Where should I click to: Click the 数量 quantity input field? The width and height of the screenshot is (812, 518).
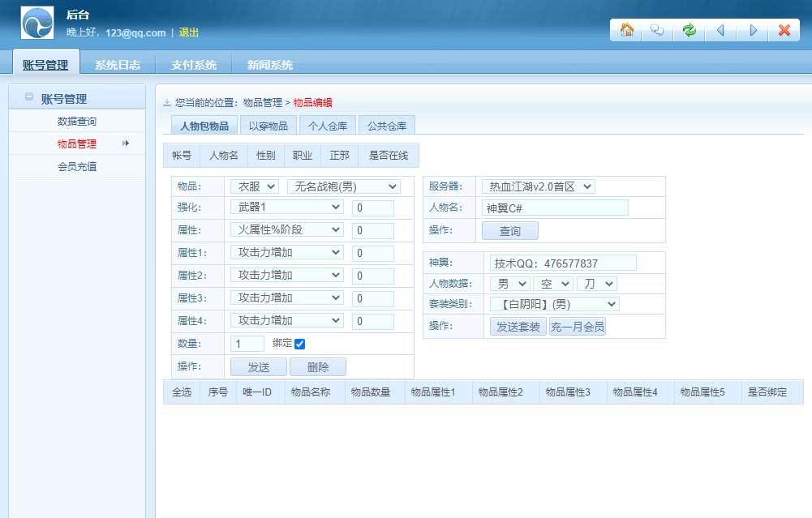247,343
